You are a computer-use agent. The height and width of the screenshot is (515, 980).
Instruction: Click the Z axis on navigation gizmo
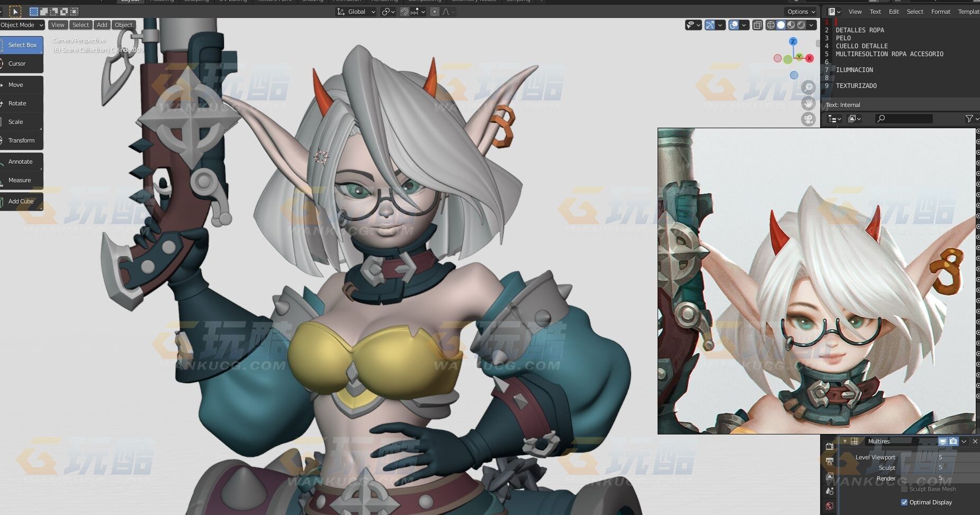click(793, 41)
